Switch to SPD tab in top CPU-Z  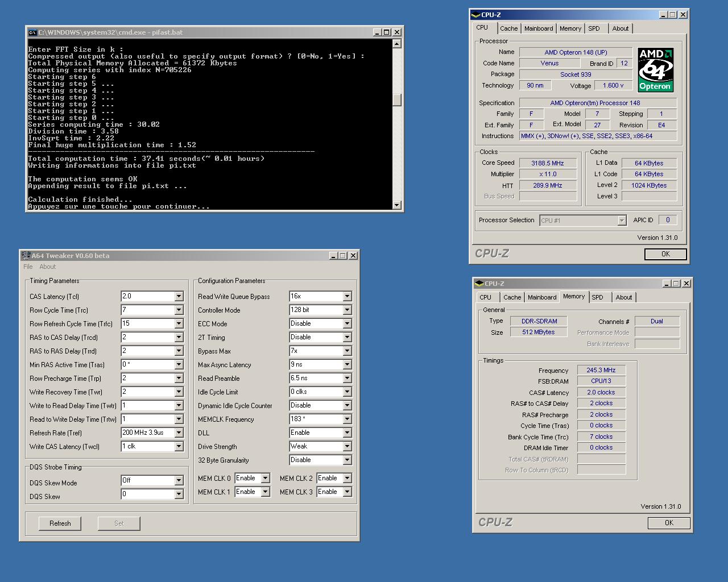(594, 28)
